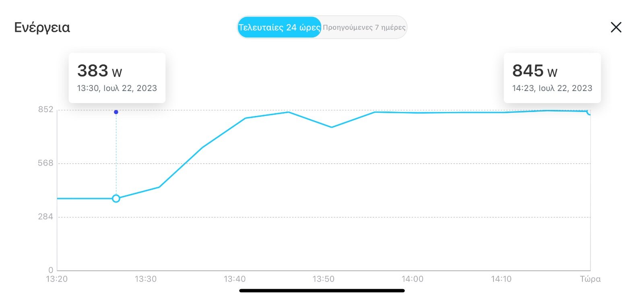Select the Τελευταίες 24 ώρες tab
Image resolution: width=644 pixels, height=298 pixels.
[279, 27]
